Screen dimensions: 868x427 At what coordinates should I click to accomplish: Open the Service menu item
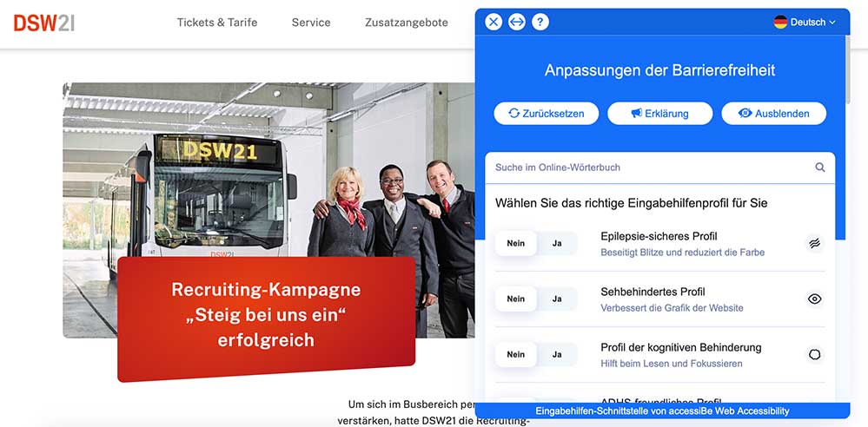[311, 23]
